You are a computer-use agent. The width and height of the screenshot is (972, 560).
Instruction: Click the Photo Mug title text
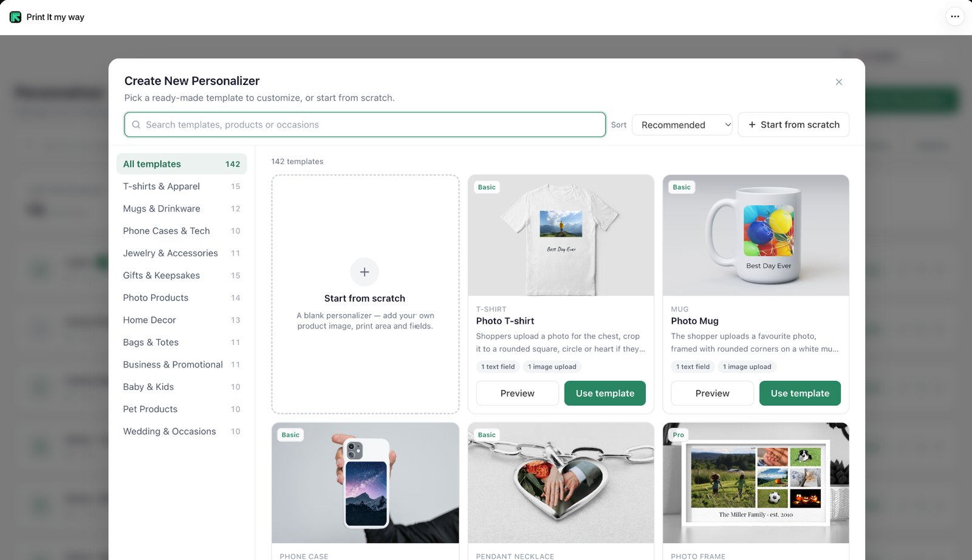coord(695,321)
